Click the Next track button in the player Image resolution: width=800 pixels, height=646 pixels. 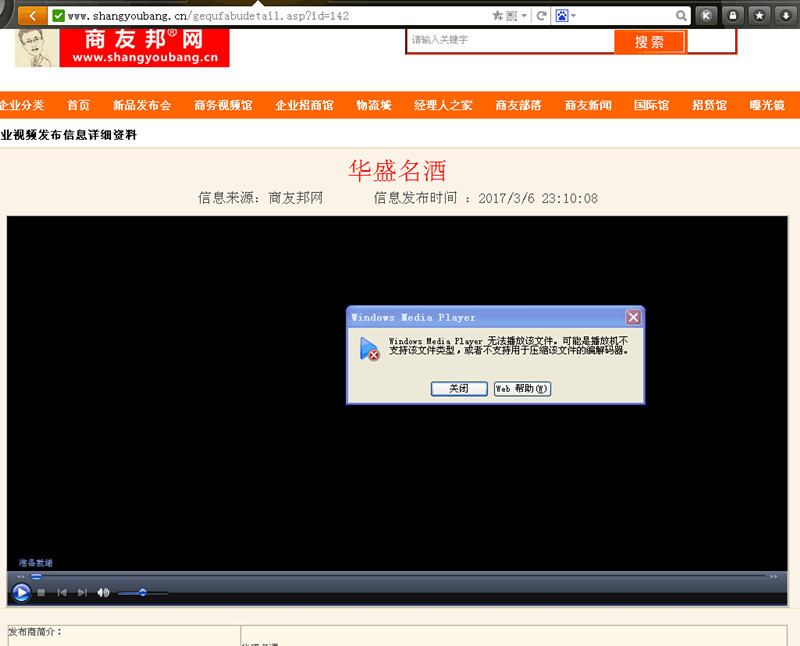pos(82,592)
